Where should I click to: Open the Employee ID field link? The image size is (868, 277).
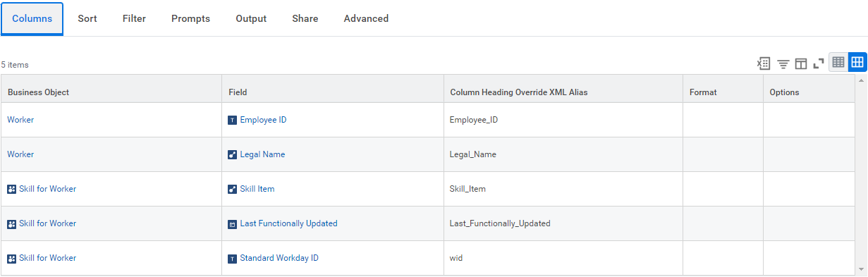click(263, 120)
